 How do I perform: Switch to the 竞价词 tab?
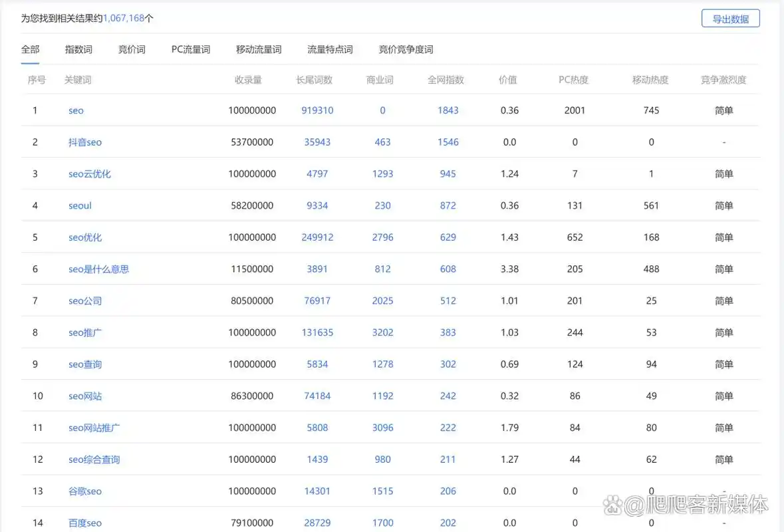coord(130,49)
